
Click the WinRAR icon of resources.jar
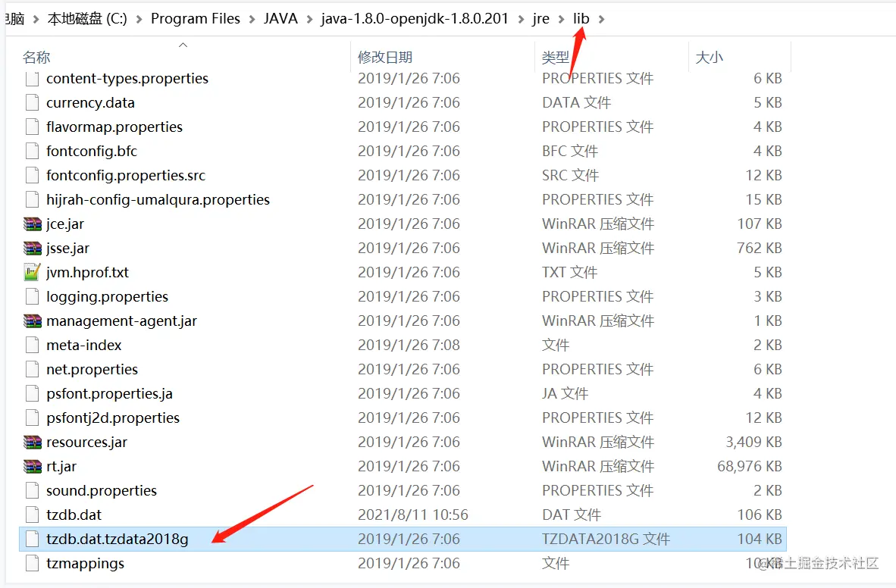[x=33, y=442]
